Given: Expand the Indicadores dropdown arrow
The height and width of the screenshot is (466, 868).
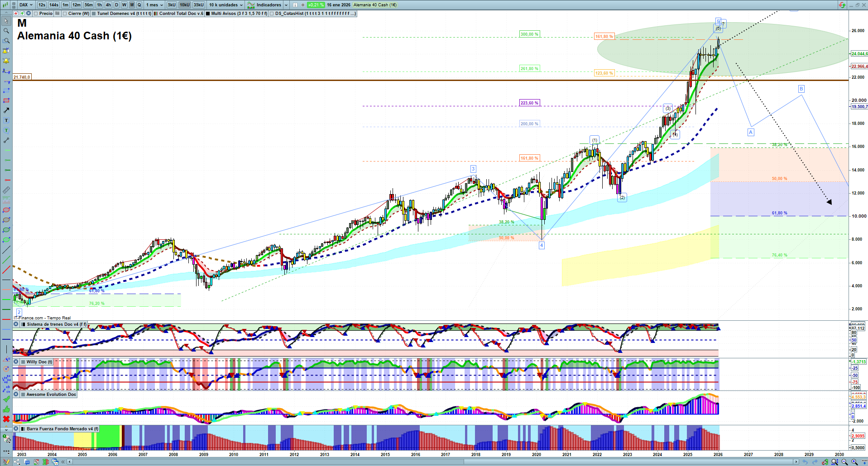Looking at the screenshot, I should point(286,5).
